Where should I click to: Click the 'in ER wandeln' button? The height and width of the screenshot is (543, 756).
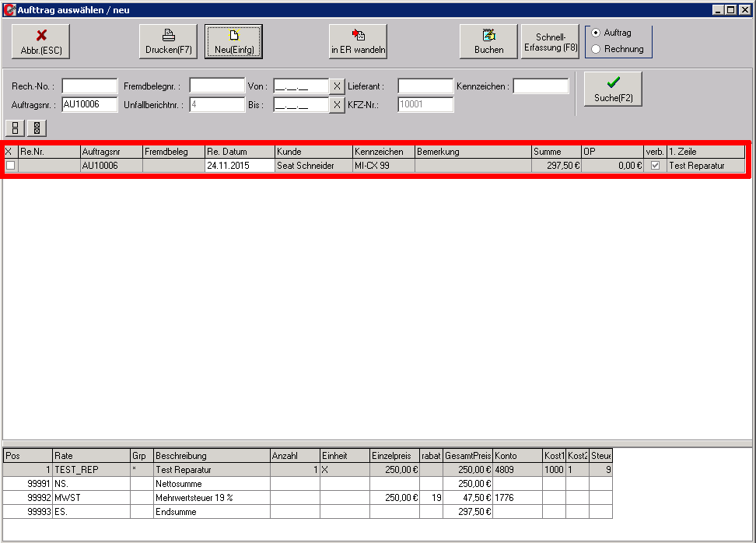coord(358,41)
